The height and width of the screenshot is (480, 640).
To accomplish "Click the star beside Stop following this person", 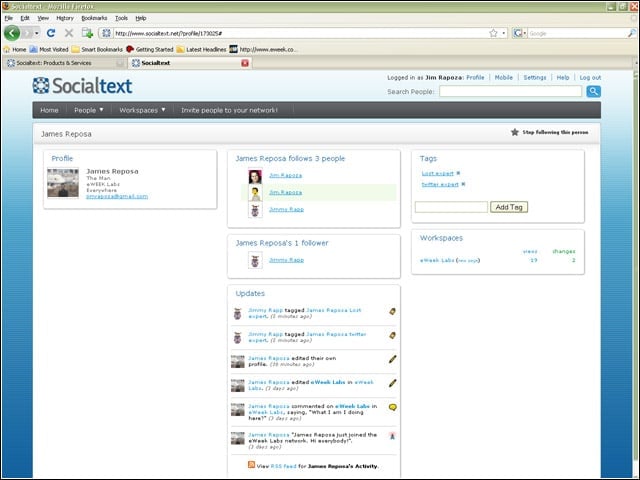I will 515,132.
